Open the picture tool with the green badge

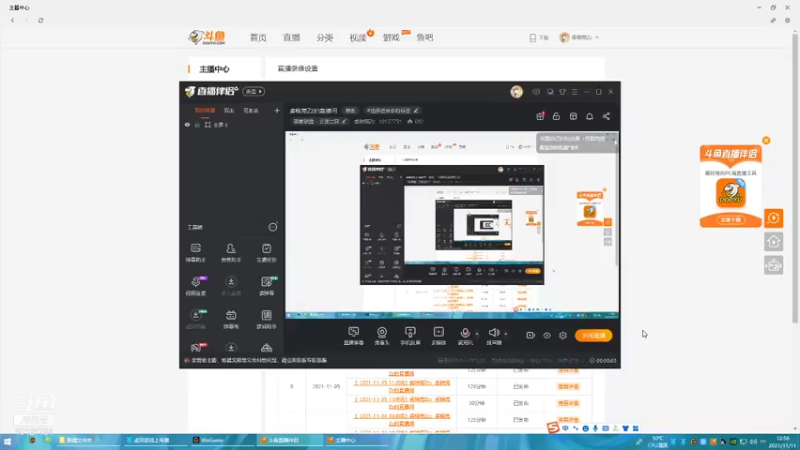(267, 286)
